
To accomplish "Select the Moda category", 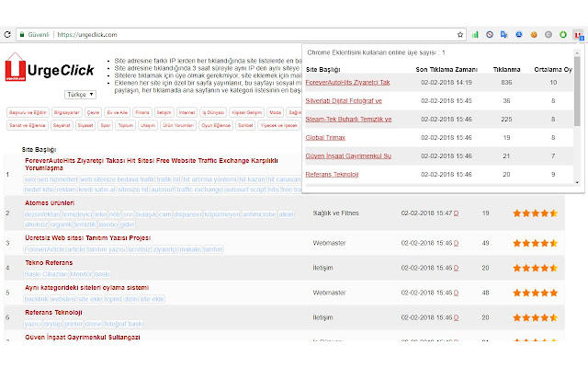I will [276, 112].
